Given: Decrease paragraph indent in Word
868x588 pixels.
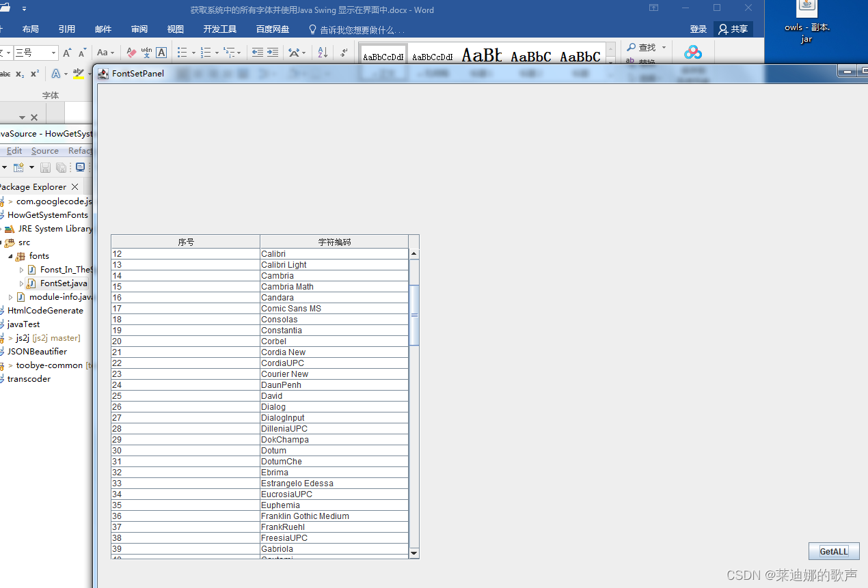Looking at the screenshot, I should coord(258,53).
